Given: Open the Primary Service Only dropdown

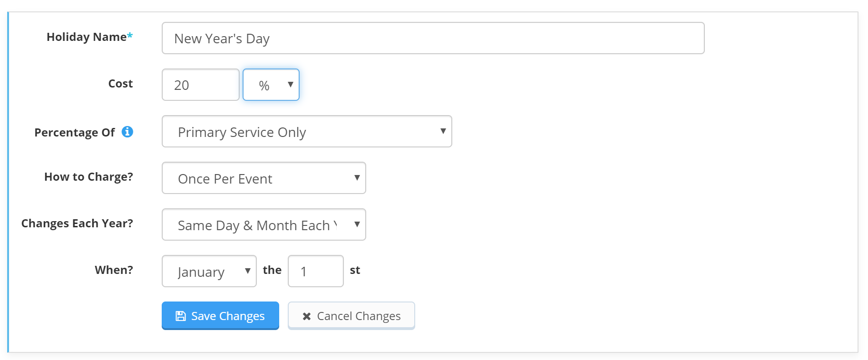Looking at the screenshot, I should [x=307, y=131].
